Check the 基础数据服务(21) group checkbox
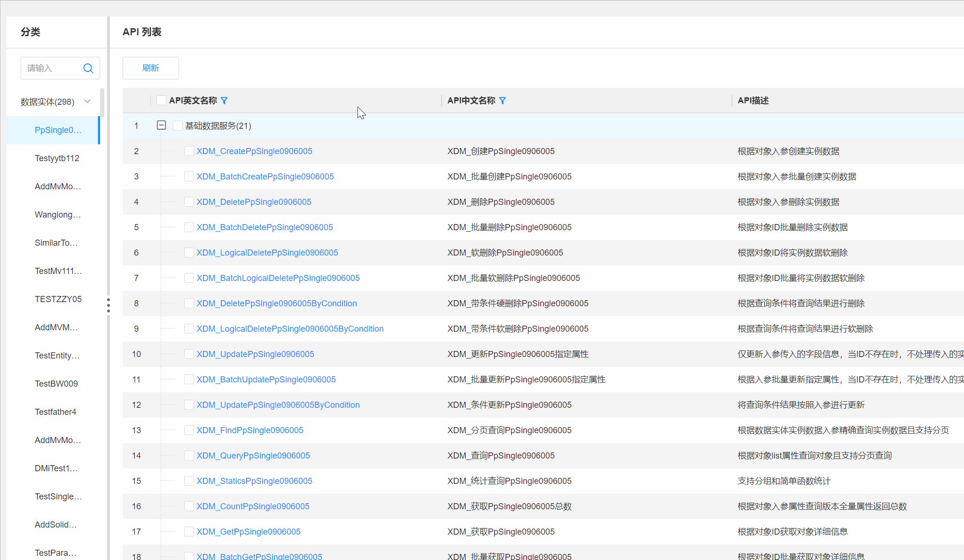Image resolution: width=964 pixels, height=560 pixels. pyautogui.click(x=178, y=125)
